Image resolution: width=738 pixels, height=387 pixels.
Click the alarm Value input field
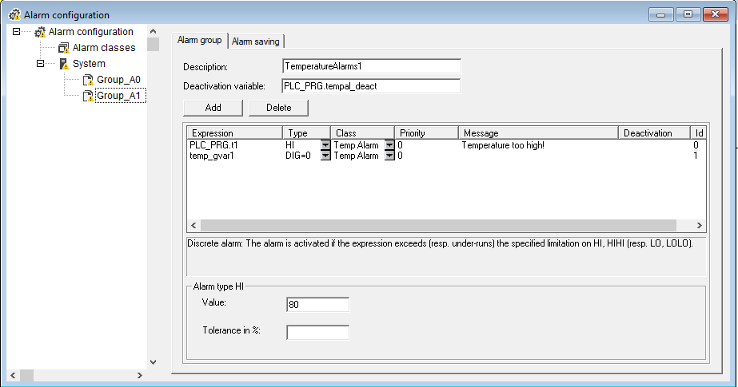pyautogui.click(x=318, y=305)
